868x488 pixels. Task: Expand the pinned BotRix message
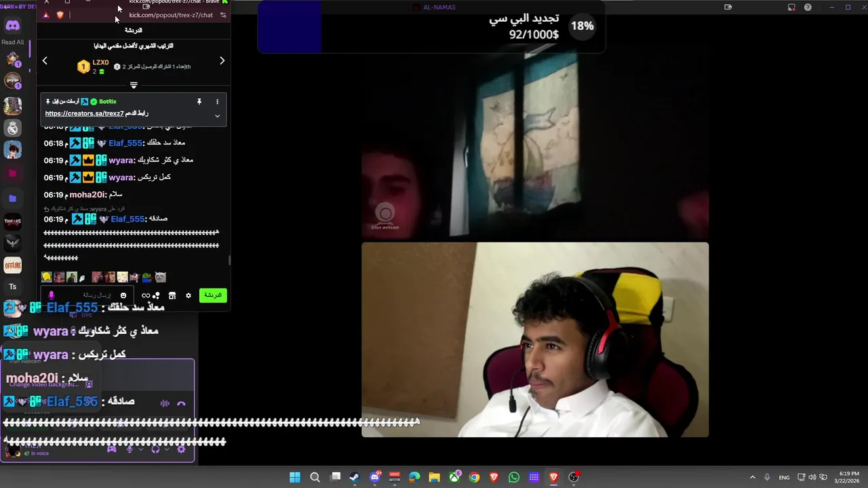click(x=217, y=116)
